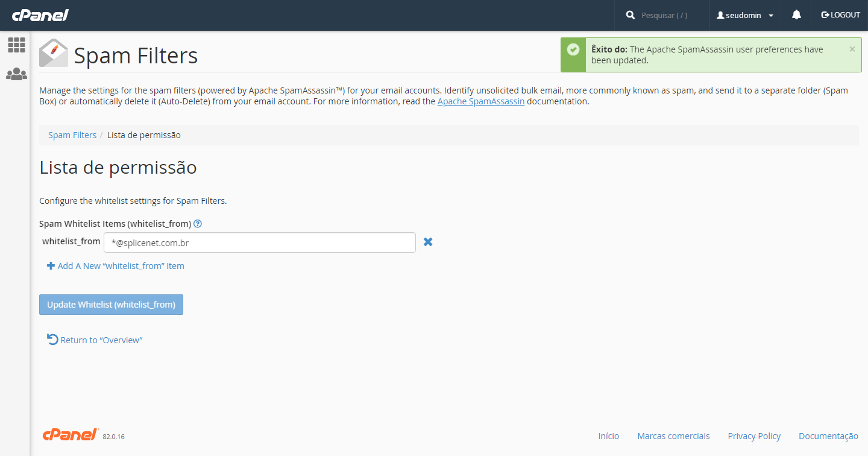The height and width of the screenshot is (456, 868).
Task: Click the search magnifier icon
Action: pyautogui.click(x=631, y=15)
